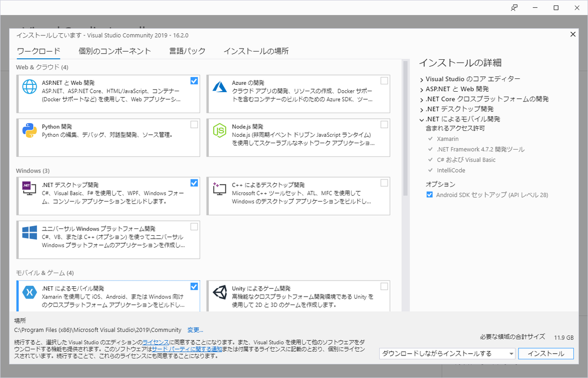
Task: Expand the Visual Studio のコア エディター section
Action: [x=421, y=78]
